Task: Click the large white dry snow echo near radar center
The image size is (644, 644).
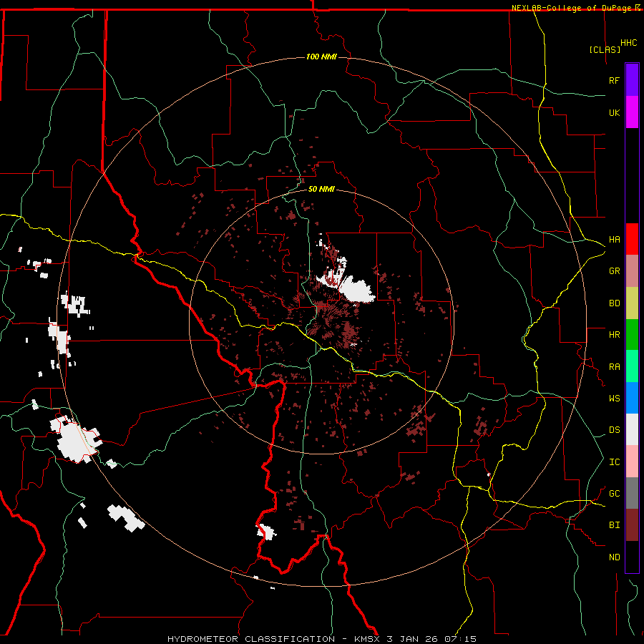Action: coord(356,290)
